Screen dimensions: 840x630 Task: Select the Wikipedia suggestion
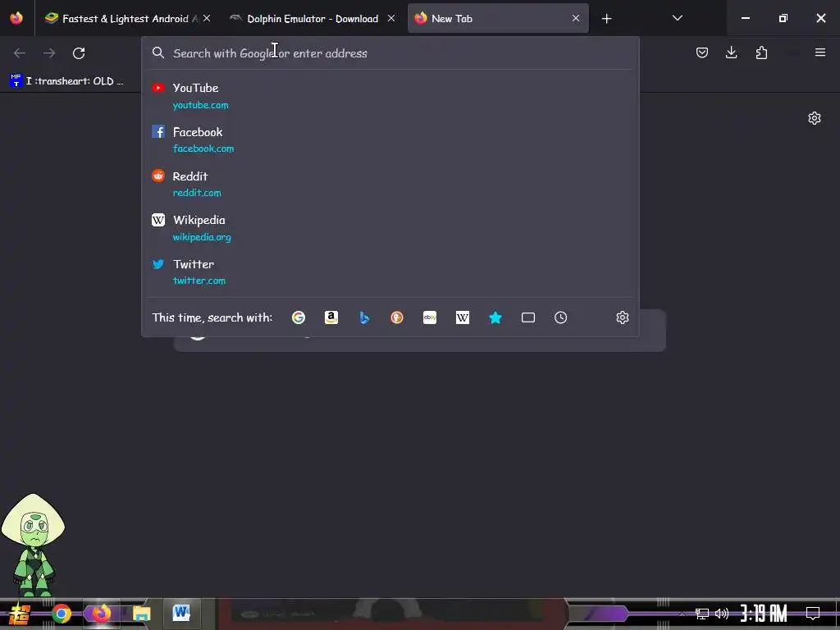[390, 228]
